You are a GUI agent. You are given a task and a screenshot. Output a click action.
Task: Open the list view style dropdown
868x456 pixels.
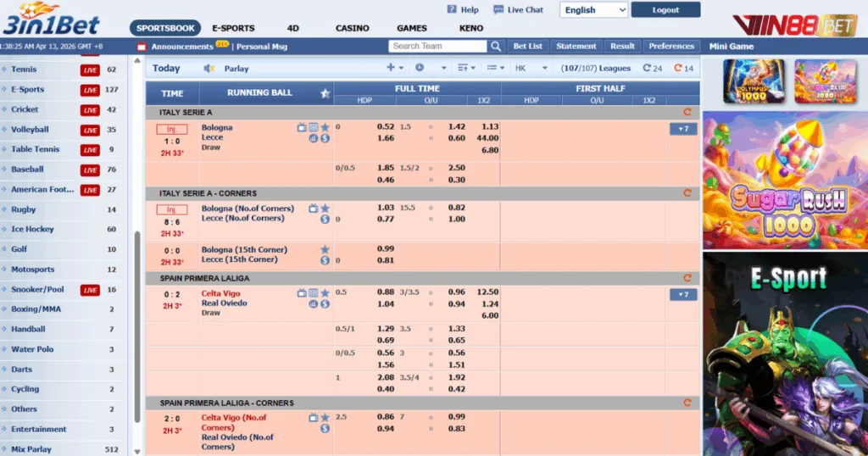pos(495,68)
